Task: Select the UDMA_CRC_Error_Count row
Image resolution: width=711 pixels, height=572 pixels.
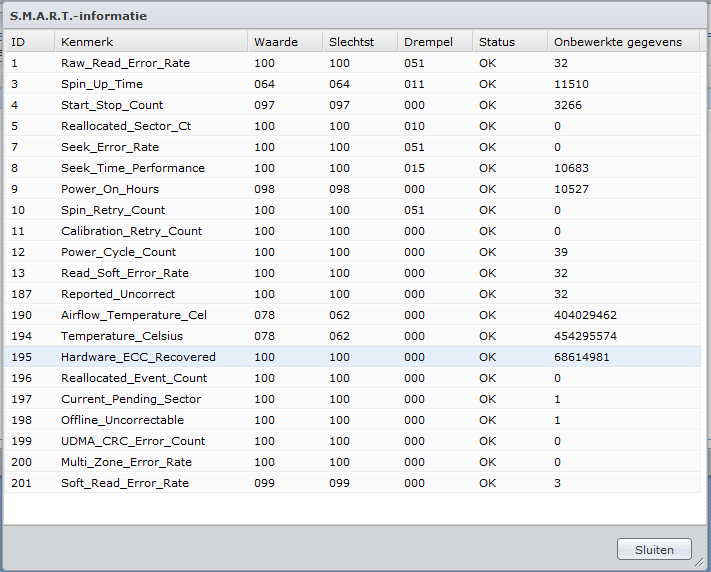Action: click(x=133, y=441)
